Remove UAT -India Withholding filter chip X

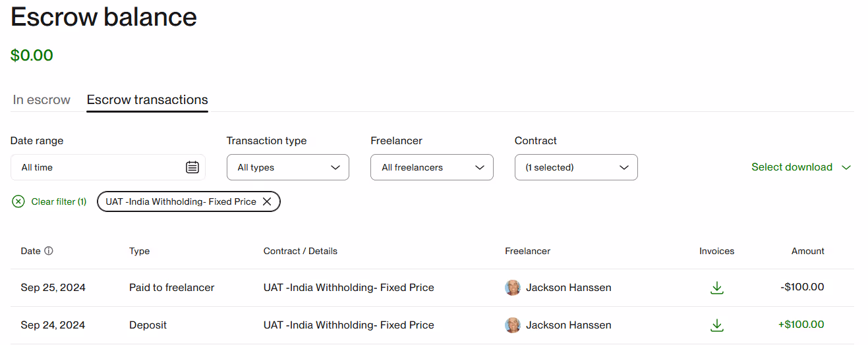point(267,201)
